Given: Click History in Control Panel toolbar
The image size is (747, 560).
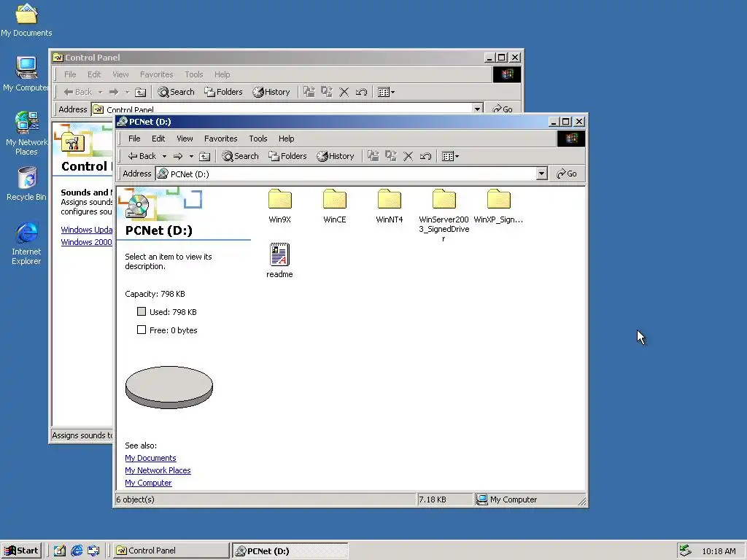Looking at the screenshot, I should tap(271, 92).
